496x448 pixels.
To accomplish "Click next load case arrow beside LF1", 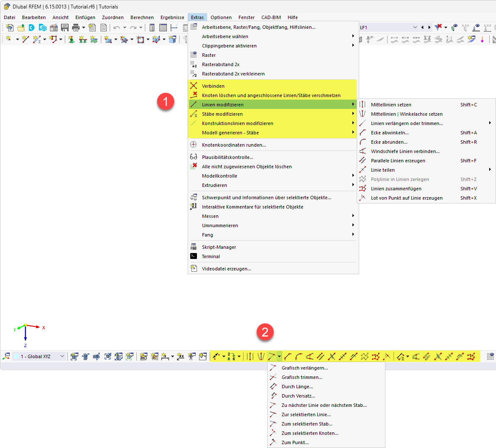I will point(429,28).
